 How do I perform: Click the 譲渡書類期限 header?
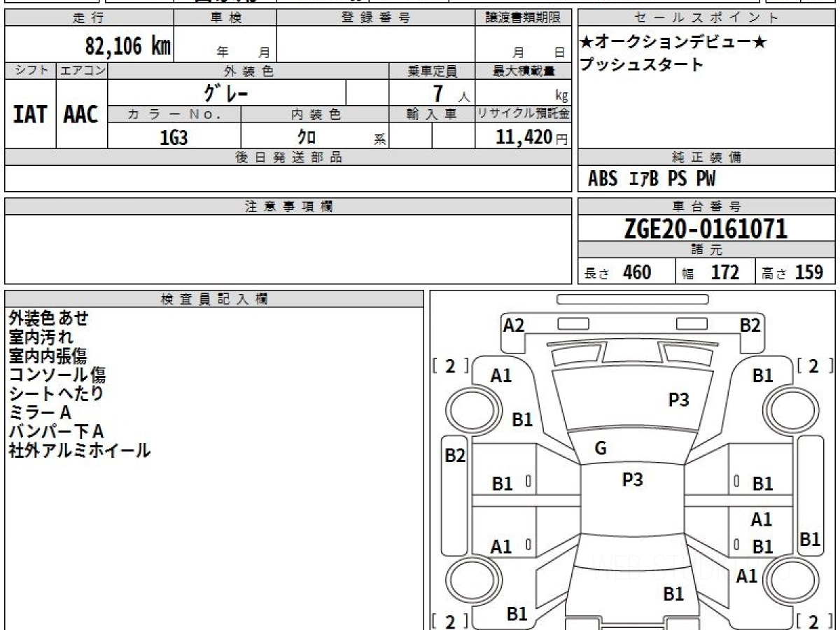pos(524,18)
